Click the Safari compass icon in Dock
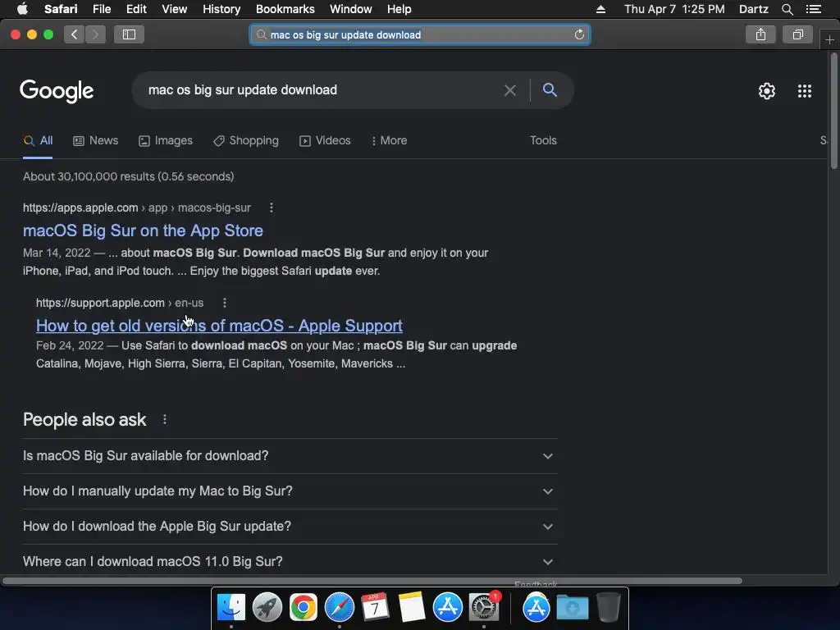Screen dimensions: 840x630 339,608
